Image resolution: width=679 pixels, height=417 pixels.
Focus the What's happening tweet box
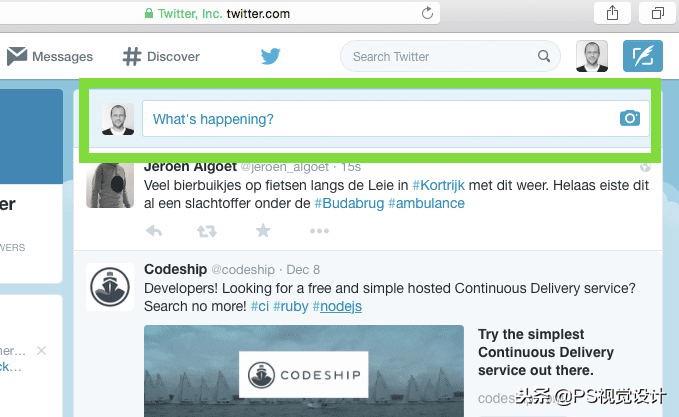[396, 119]
